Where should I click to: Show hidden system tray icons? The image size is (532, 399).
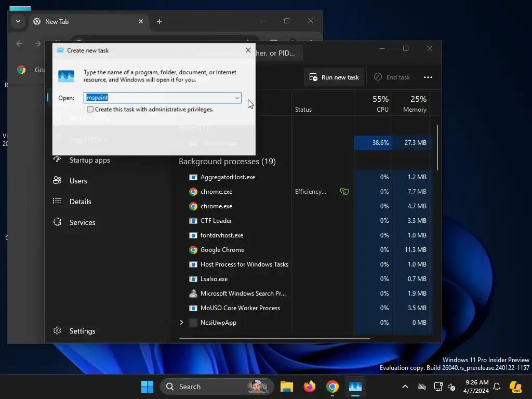click(405, 387)
